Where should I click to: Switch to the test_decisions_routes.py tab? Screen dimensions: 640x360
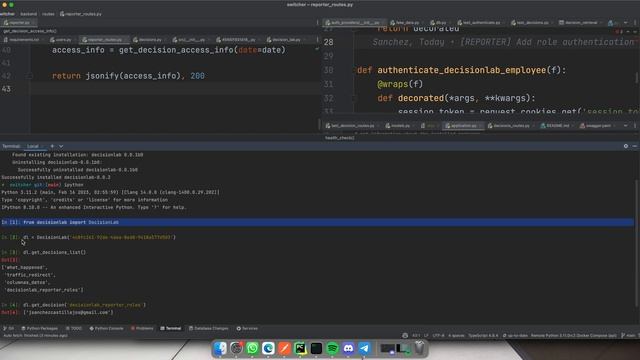pyautogui.click(x=352, y=125)
